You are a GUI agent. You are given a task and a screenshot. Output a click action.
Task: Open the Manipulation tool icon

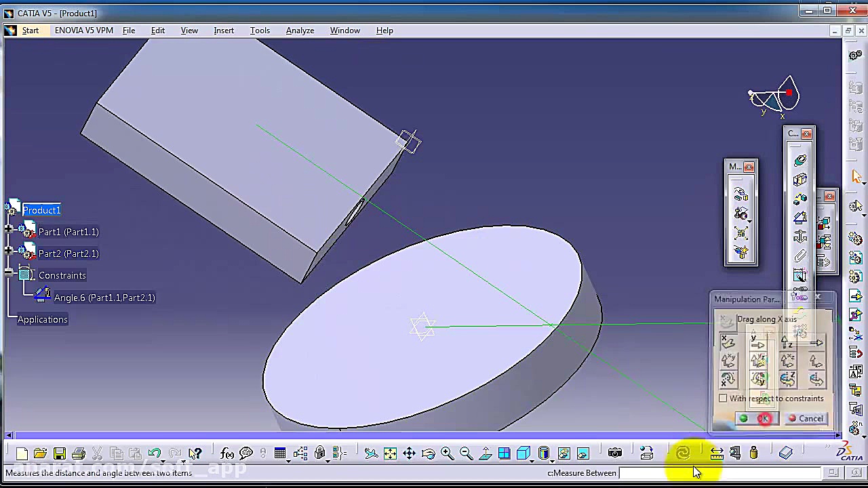741,193
